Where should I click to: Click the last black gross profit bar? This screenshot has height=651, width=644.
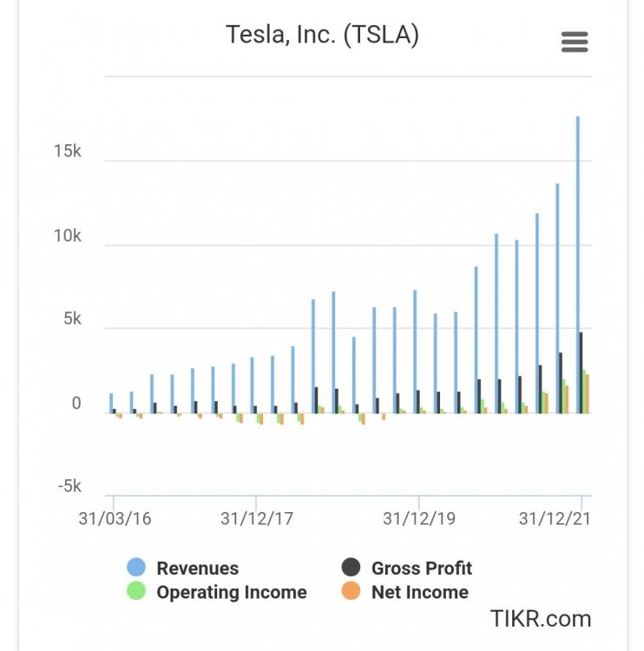pyautogui.click(x=582, y=373)
